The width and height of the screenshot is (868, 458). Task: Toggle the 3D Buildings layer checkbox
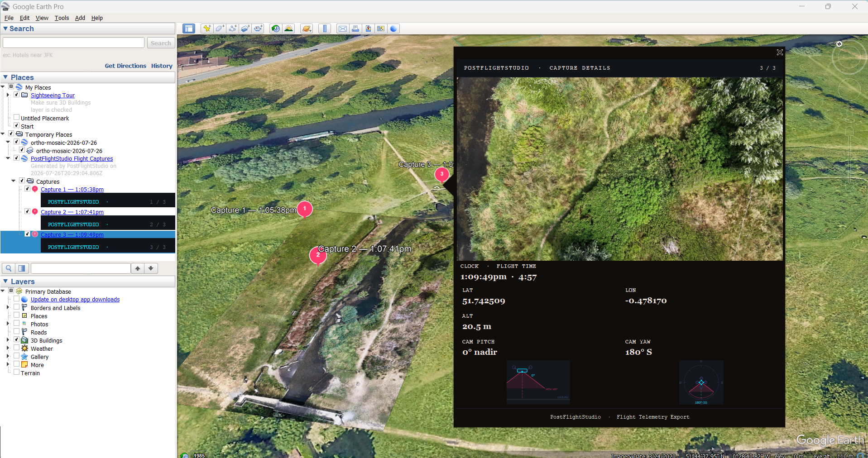16,339
